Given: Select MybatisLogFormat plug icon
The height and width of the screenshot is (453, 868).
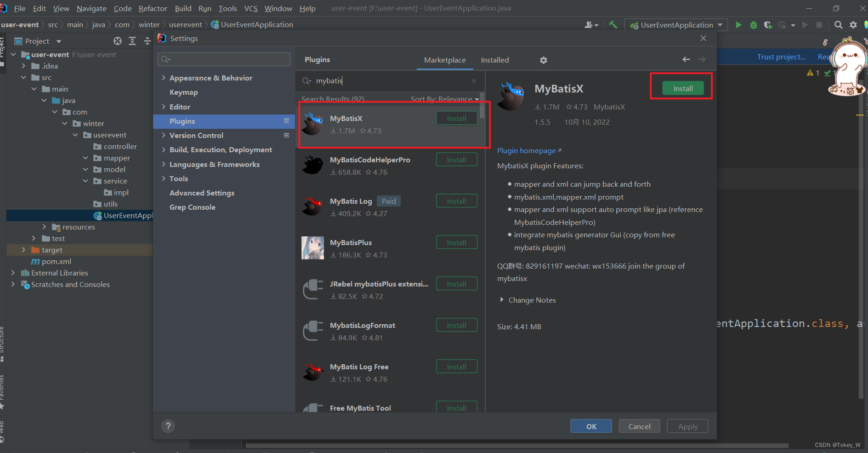Looking at the screenshot, I should click(x=313, y=331).
